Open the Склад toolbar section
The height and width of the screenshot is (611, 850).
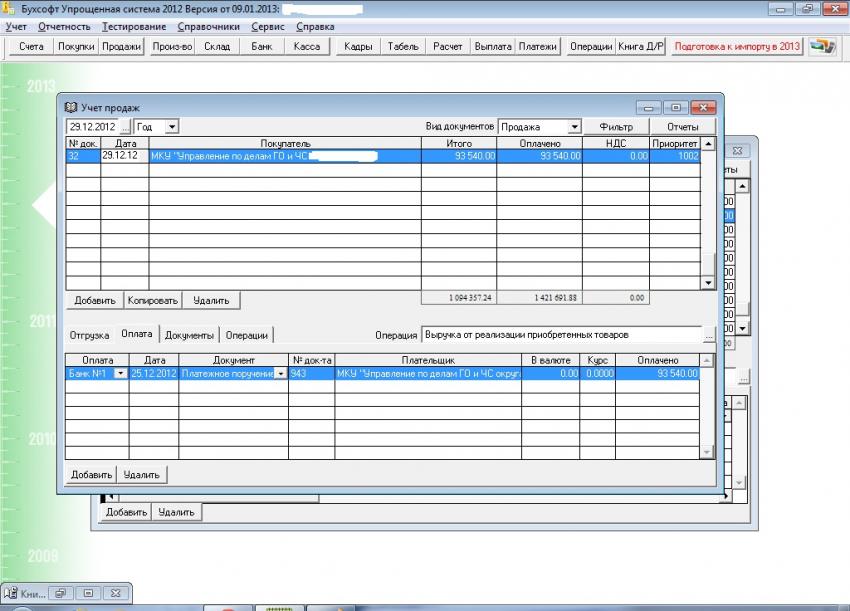tap(217, 47)
